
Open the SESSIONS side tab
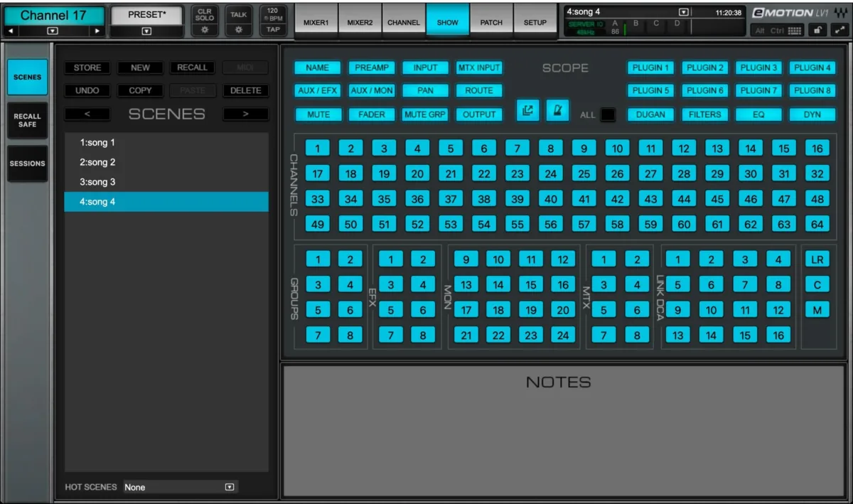(27, 163)
